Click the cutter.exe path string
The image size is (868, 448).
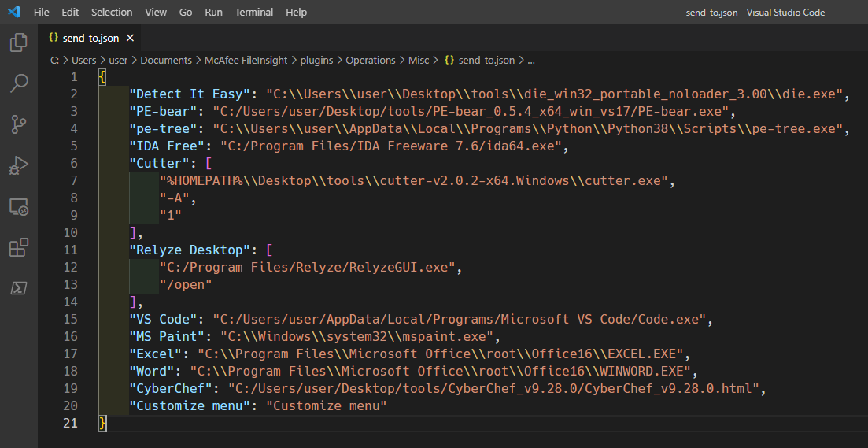coord(414,180)
